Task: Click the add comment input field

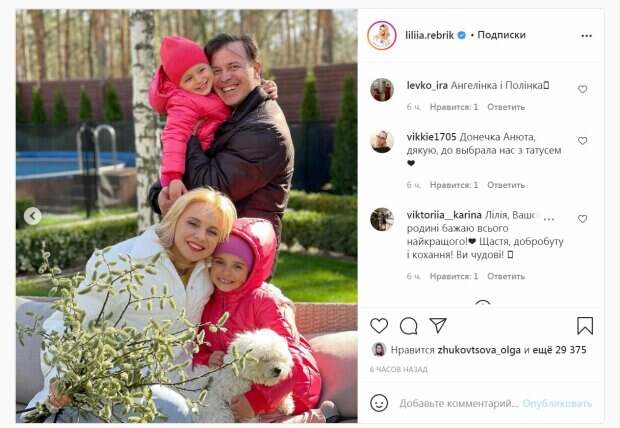Action: coord(458,403)
